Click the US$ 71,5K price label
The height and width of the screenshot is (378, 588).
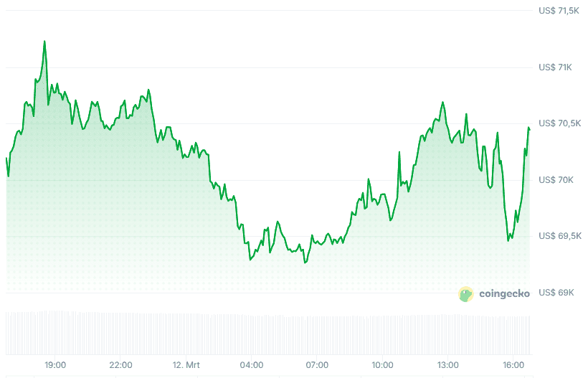[559, 11]
